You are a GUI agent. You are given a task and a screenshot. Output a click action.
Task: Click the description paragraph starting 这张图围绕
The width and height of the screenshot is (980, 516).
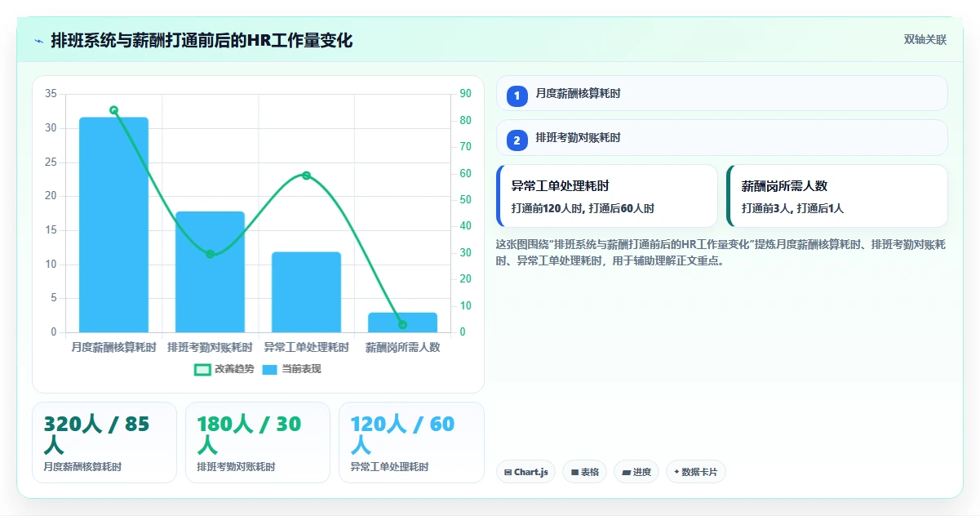(x=721, y=252)
